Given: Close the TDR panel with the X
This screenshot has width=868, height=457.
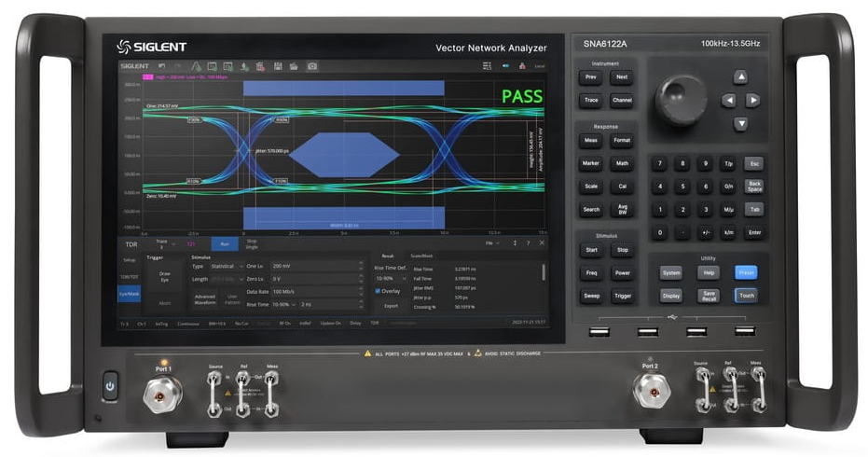Looking at the screenshot, I should tap(542, 243).
